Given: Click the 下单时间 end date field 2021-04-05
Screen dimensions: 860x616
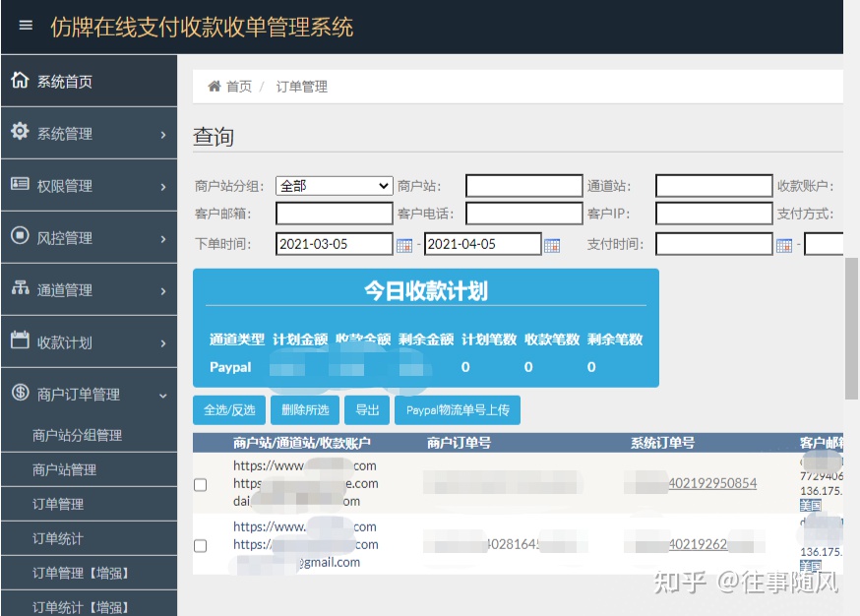Looking at the screenshot, I should pos(483,244).
